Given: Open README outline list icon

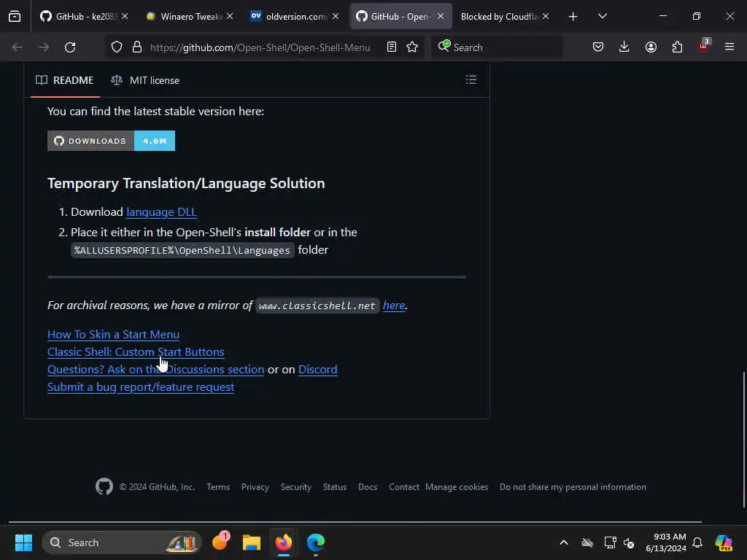Looking at the screenshot, I should [x=471, y=79].
